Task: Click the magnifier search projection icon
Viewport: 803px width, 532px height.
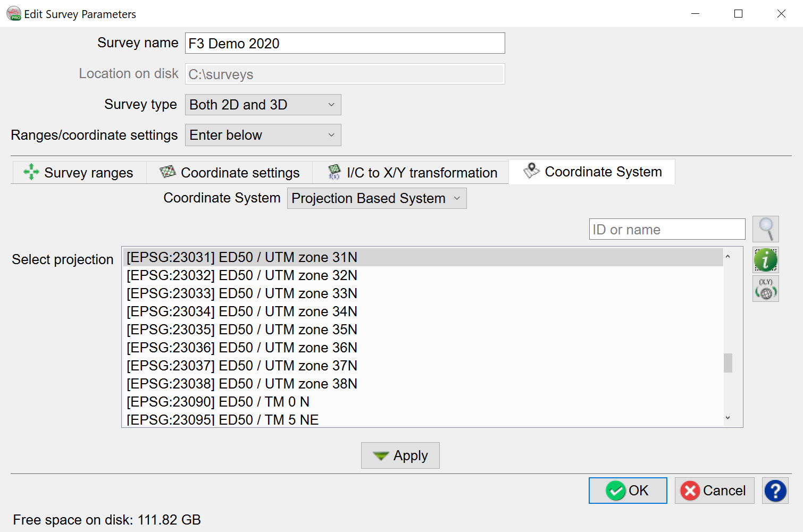Action: tap(765, 229)
